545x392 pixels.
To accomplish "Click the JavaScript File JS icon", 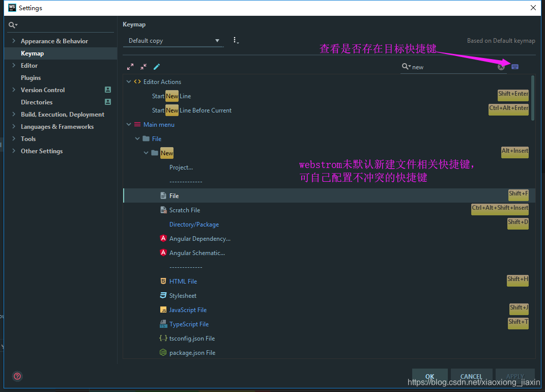I will click(x=163, y=310).
